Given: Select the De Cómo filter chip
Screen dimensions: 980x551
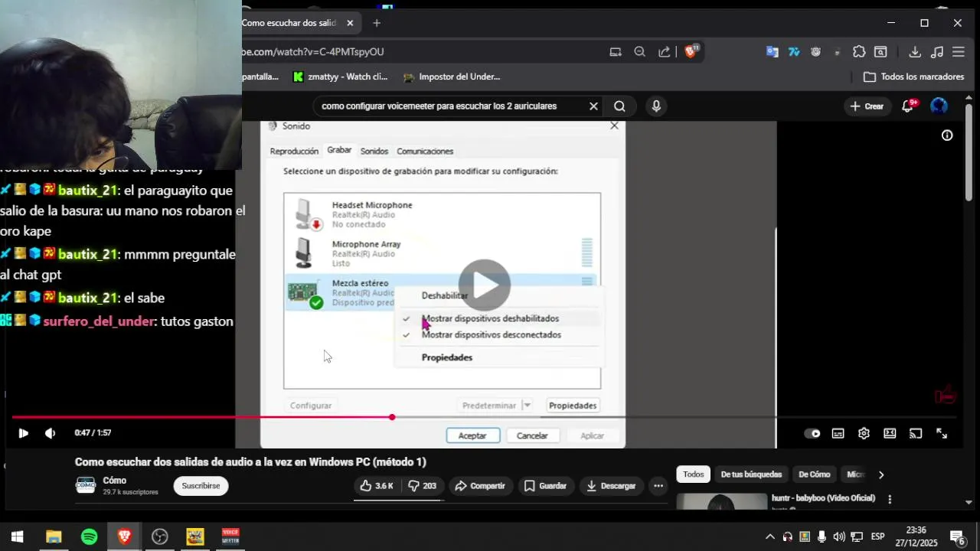Looking at the screenshot, I should [x=814, y=474].
